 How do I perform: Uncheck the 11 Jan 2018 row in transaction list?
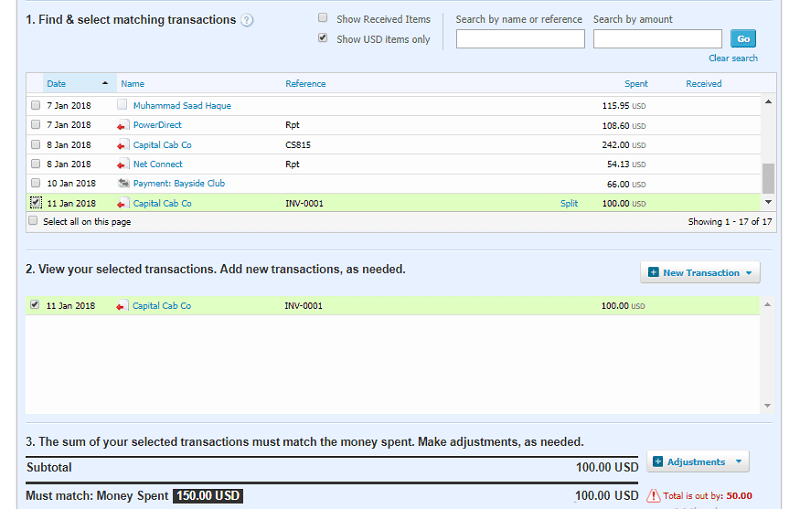tap(35, 202)
